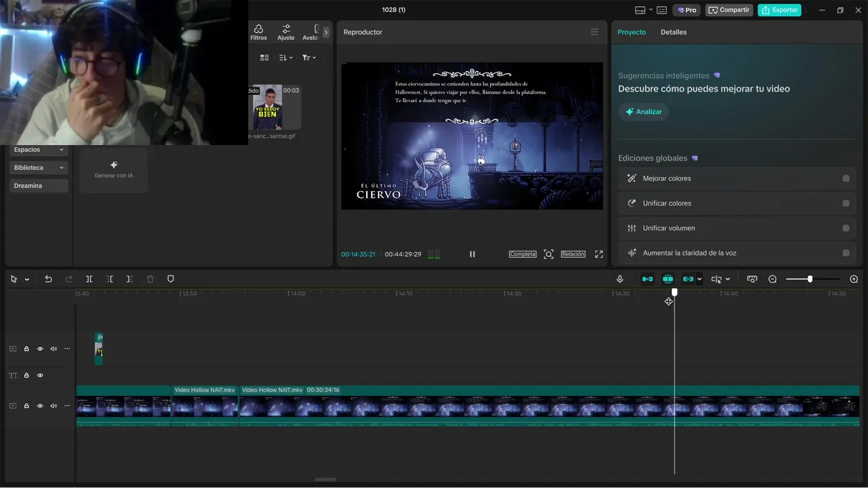
Task: Click the Completa quality button
Action: coord(522,254)
